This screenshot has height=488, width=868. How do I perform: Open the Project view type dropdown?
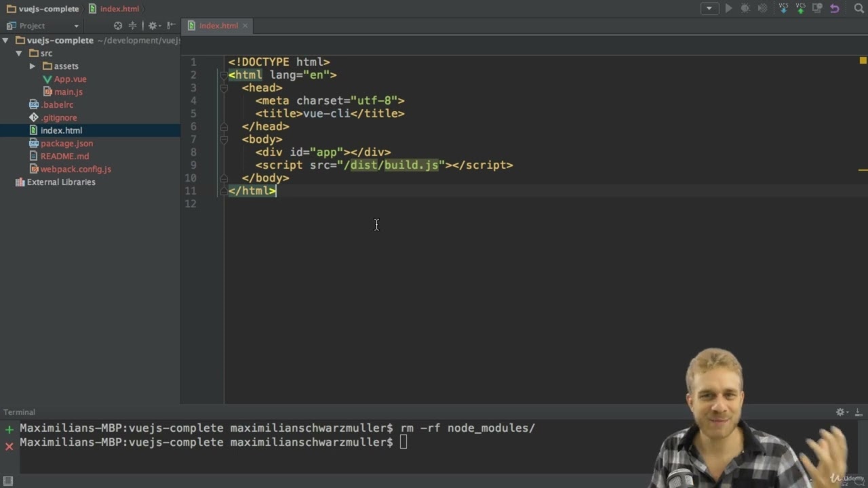point(43,26)
